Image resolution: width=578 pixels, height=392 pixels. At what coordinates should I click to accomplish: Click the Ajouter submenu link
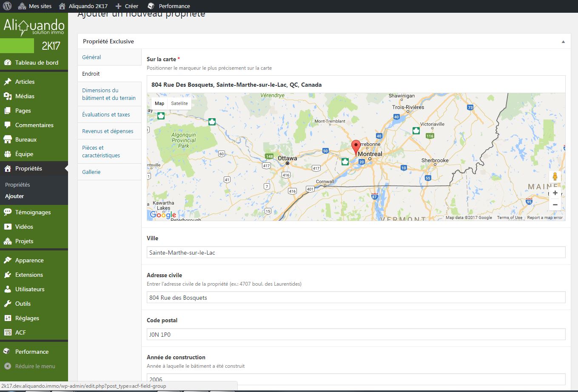(14, 196)
